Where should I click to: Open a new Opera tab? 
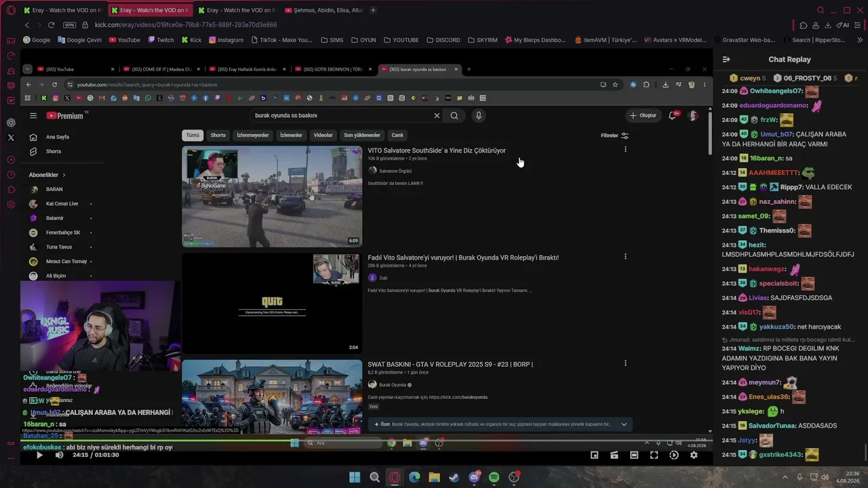(373, 10)
